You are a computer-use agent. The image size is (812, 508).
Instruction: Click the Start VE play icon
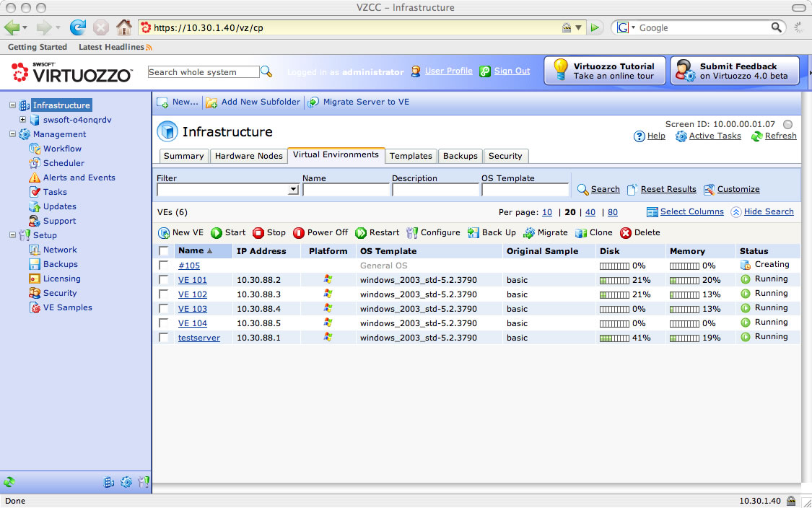tap(217, 233)
